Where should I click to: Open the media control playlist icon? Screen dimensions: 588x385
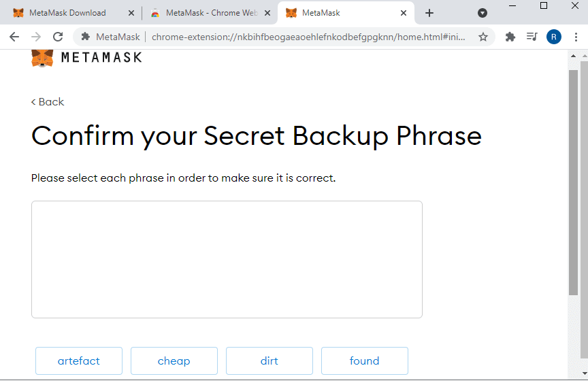[532, 37]
